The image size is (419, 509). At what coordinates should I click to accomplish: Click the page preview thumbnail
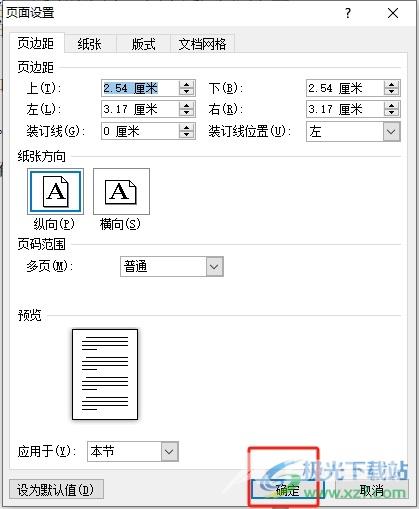[x=105, y=374]
